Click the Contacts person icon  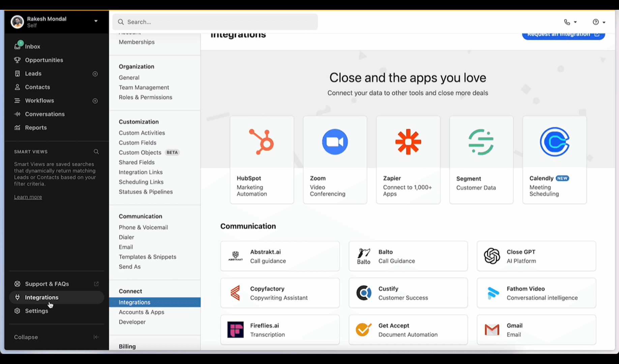tap(17, 87)
